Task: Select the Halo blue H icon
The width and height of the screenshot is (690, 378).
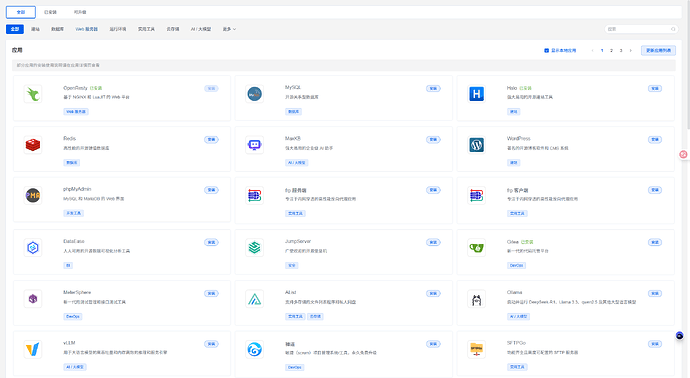Action: (476, 94)
